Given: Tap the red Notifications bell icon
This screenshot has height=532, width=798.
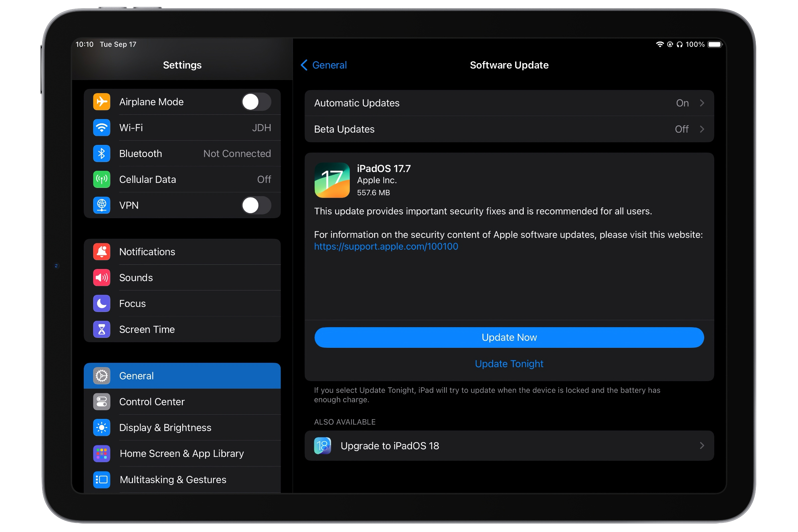Looking at the screenshot, I should (x=102, y=252).
